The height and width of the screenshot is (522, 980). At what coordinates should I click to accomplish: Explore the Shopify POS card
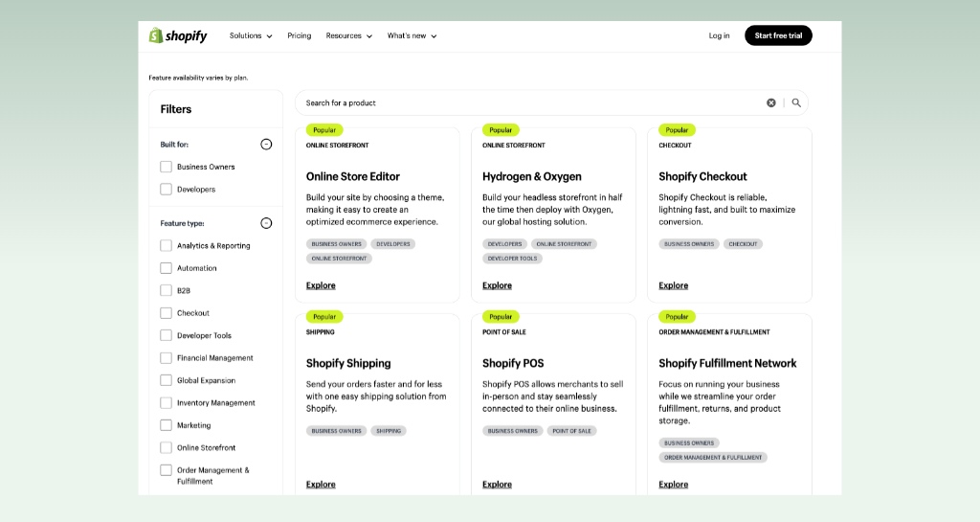pos(497,485)
